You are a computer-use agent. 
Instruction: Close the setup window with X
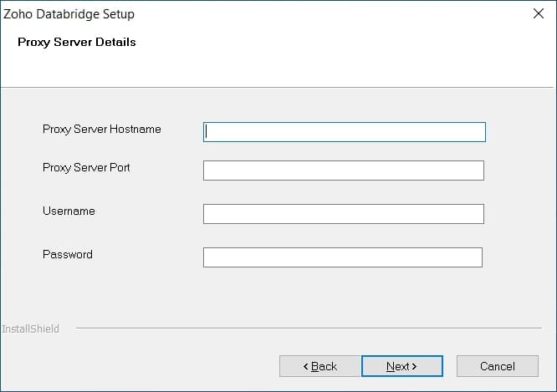pyautogui.click(x=539, y=14)
